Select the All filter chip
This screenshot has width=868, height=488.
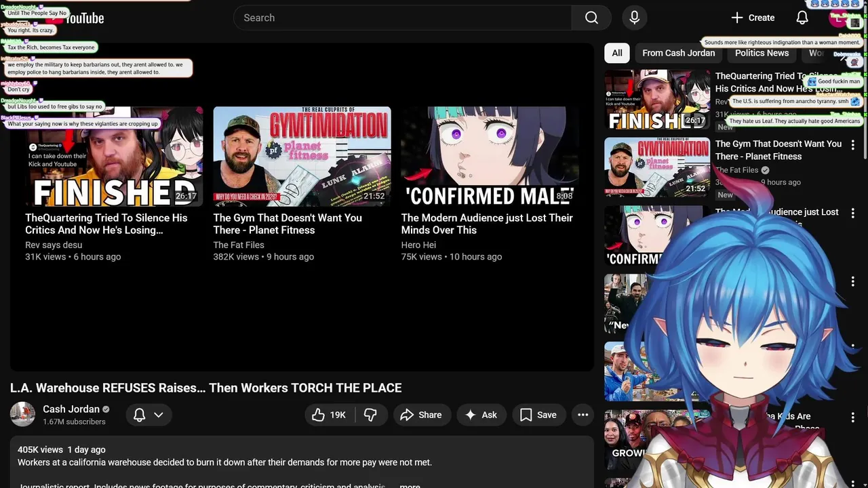click(x=617, y=53)
